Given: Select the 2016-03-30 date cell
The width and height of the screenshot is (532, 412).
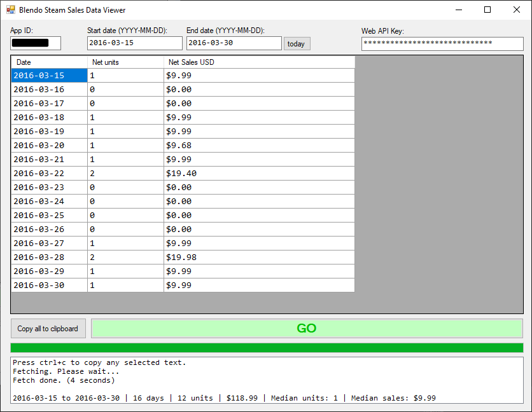Looking at the screenshot, I should [x=49, y=285].
